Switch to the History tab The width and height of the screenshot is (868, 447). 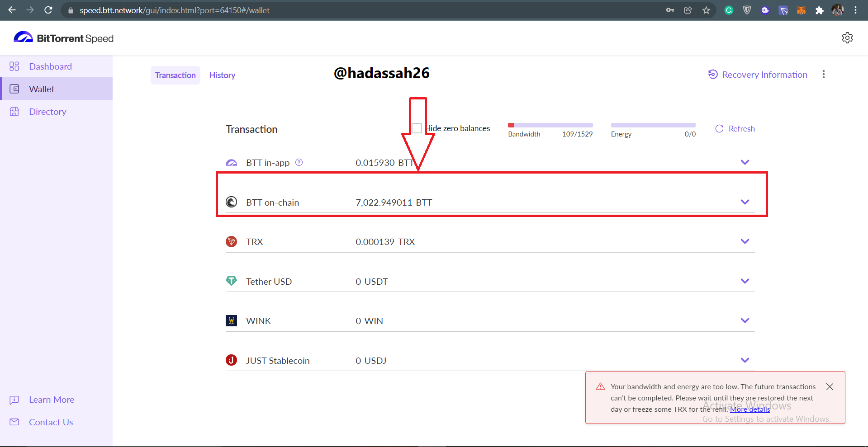[222, 75]
